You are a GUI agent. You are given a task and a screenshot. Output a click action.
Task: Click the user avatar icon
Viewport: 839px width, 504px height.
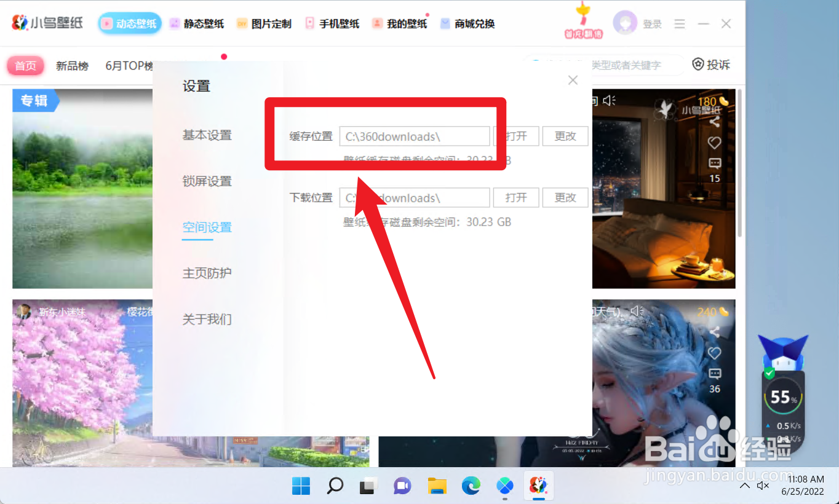point(625,23)
